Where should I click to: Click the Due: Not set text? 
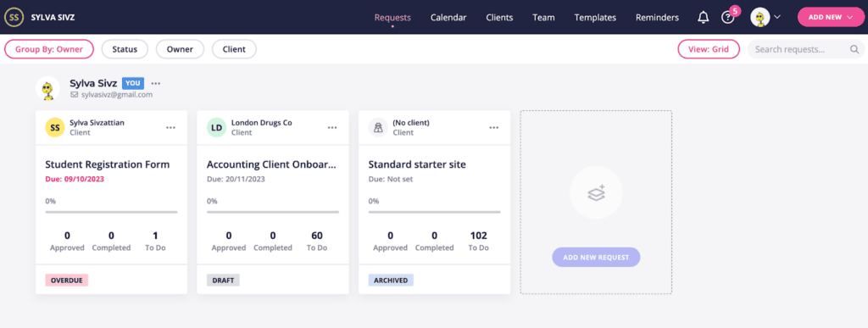click(x=391, y=179)
